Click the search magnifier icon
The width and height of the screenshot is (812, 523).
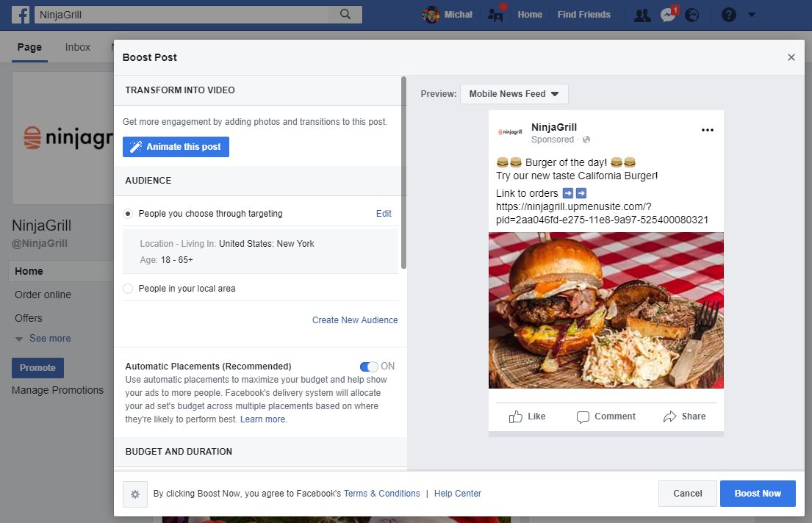click(345, 15)
